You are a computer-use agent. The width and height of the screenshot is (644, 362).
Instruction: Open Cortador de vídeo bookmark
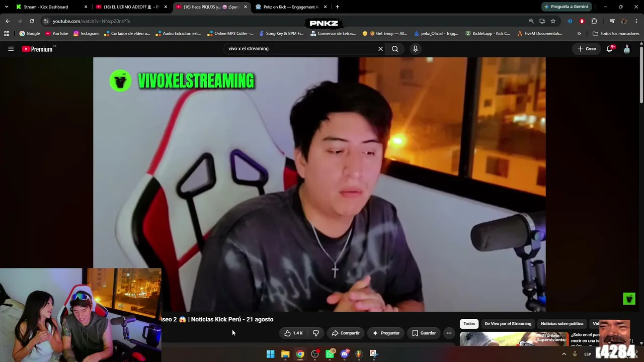click(x=127, y=34)
